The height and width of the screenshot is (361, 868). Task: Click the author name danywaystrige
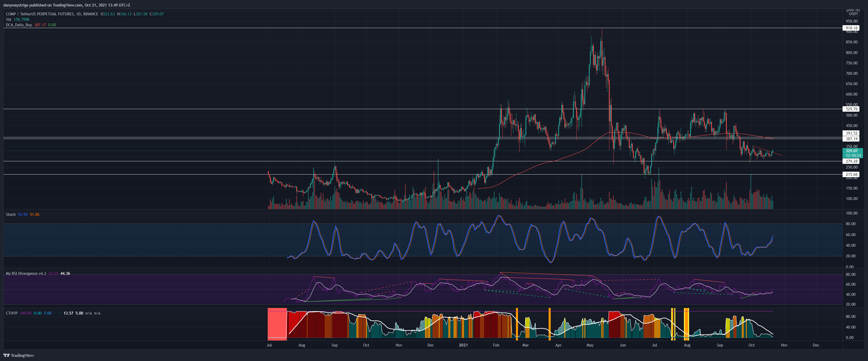[16, 5]
